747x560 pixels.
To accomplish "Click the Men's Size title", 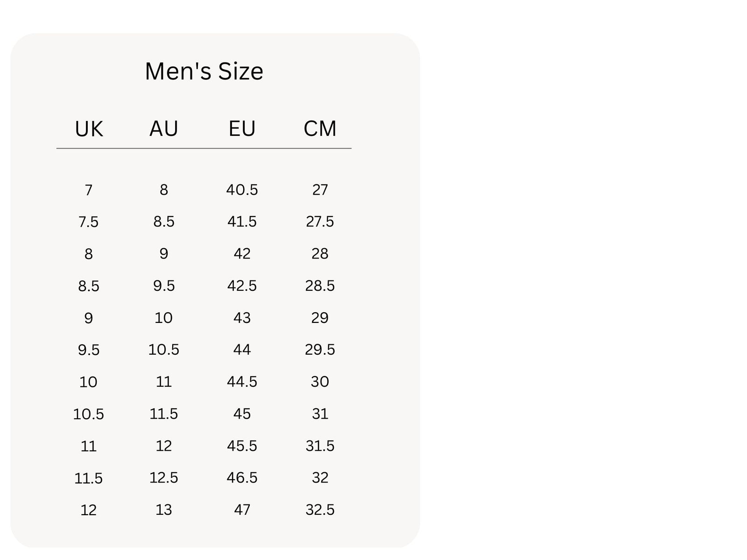I will coord(204,71).
